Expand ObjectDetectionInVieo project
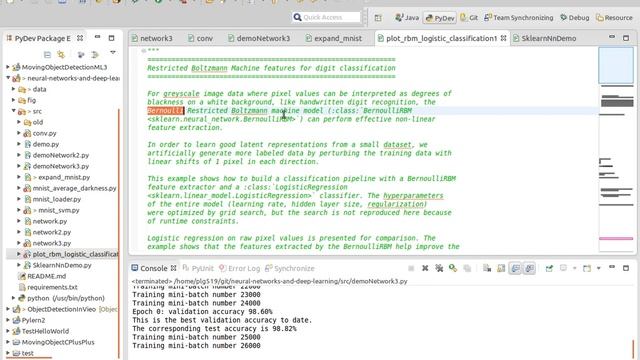This screenshot has height=360, width=640. click(8, 309)
